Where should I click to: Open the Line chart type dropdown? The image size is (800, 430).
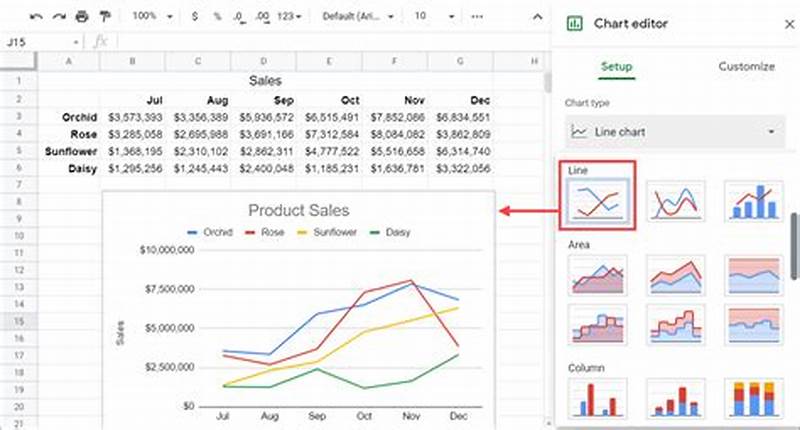coord(674,132)
